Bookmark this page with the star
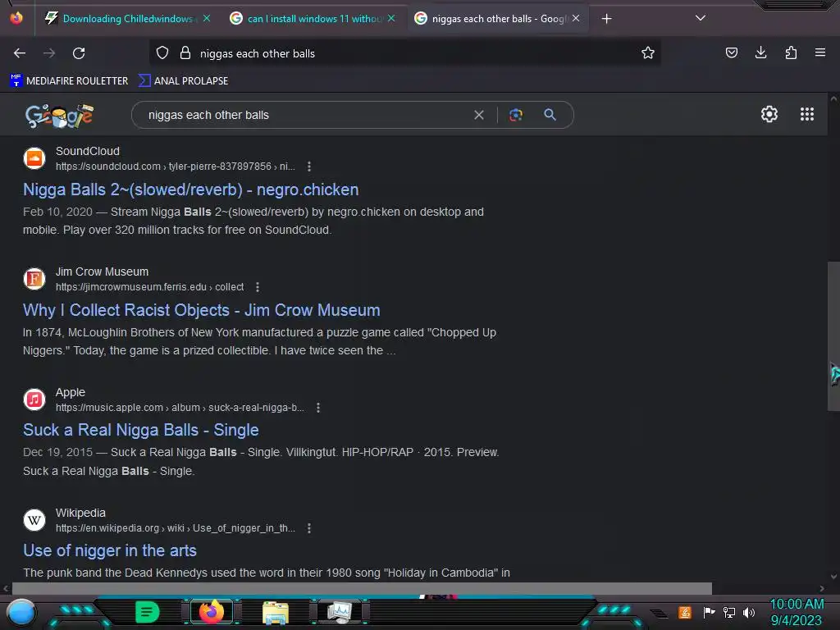The width and height of the screenshot is (840, 630). (648, 53)
